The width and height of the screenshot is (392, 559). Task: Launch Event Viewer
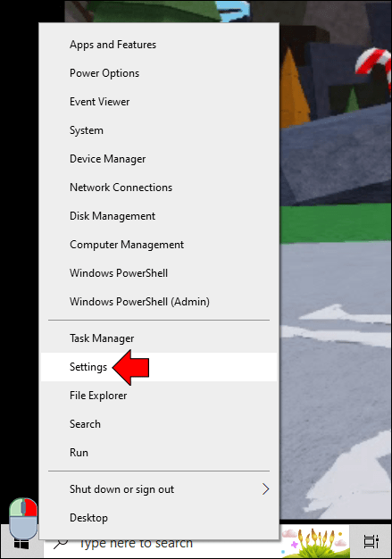(x=159, y=102)
